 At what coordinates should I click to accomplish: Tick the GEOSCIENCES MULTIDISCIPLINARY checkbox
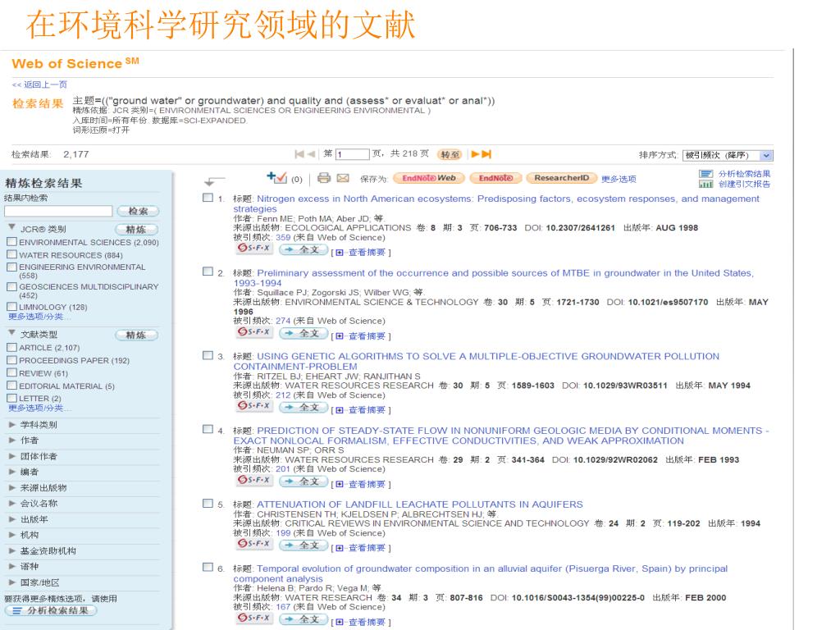coord(11,286)
